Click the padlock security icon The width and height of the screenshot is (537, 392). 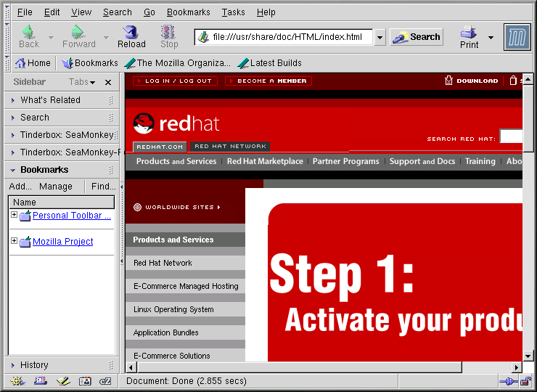click(x=525, y=381)
